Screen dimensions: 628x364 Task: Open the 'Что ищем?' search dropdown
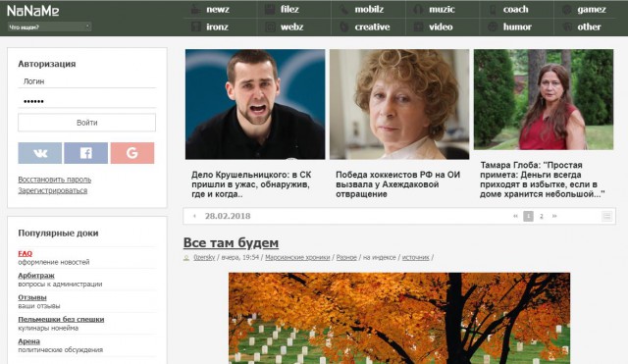49,27
